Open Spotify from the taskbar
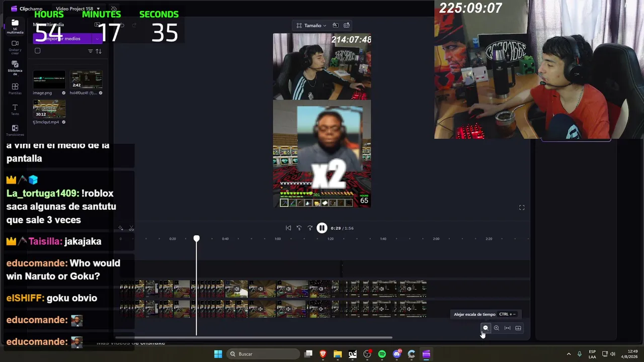Viewport: 644px width, 362px height. [x=382, y=354]
